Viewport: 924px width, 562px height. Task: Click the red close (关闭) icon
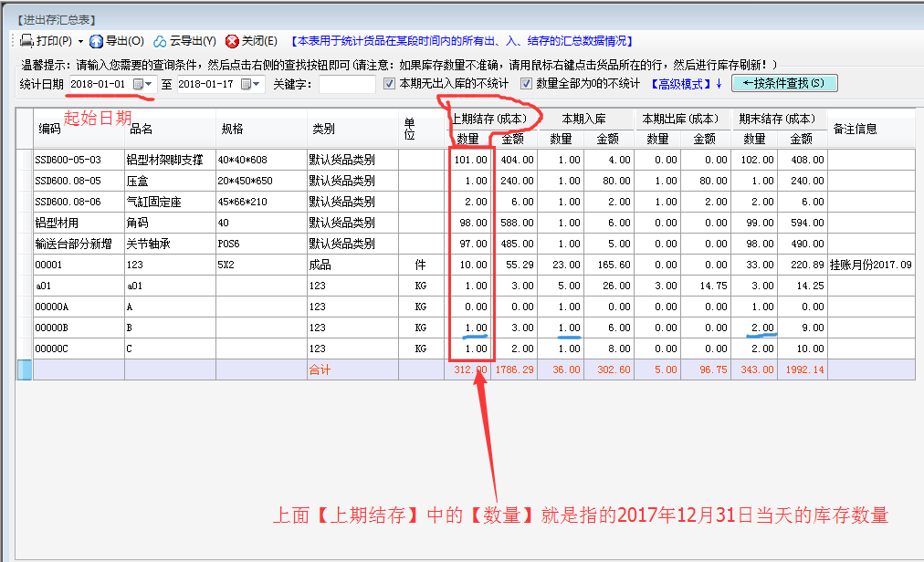232,41
